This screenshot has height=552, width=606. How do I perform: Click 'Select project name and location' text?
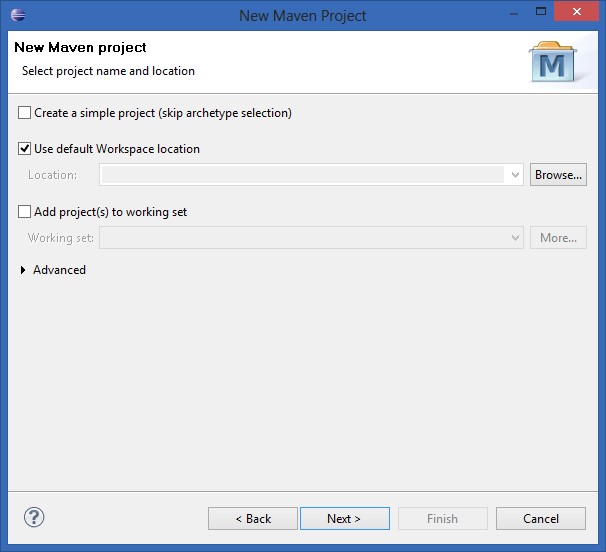pyautogui.click(x=108, y=71)
